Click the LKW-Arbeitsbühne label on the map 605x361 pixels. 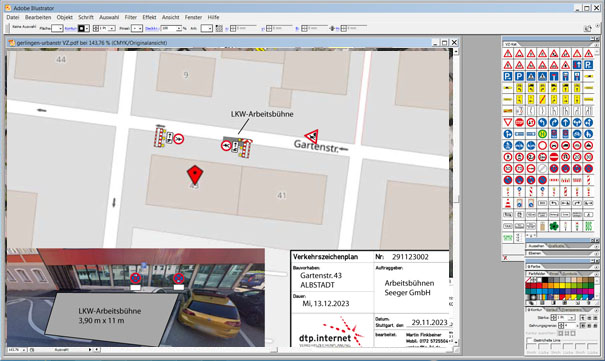click(x=262, y=114)
